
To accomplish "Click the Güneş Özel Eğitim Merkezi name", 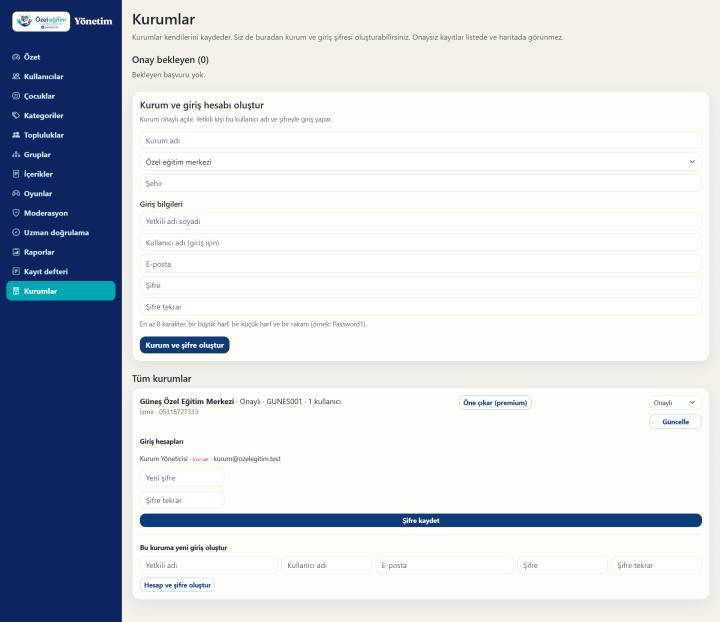I will pos(187,401).
